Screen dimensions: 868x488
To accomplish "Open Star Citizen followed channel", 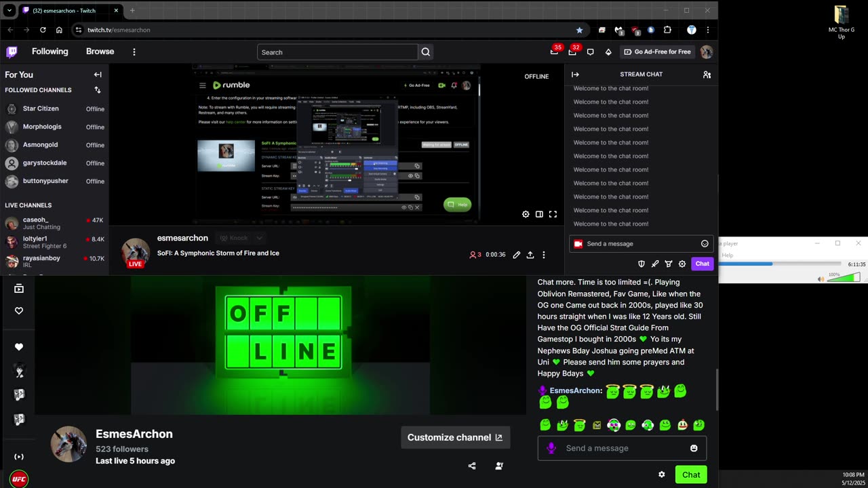I will tap(54, 108).
